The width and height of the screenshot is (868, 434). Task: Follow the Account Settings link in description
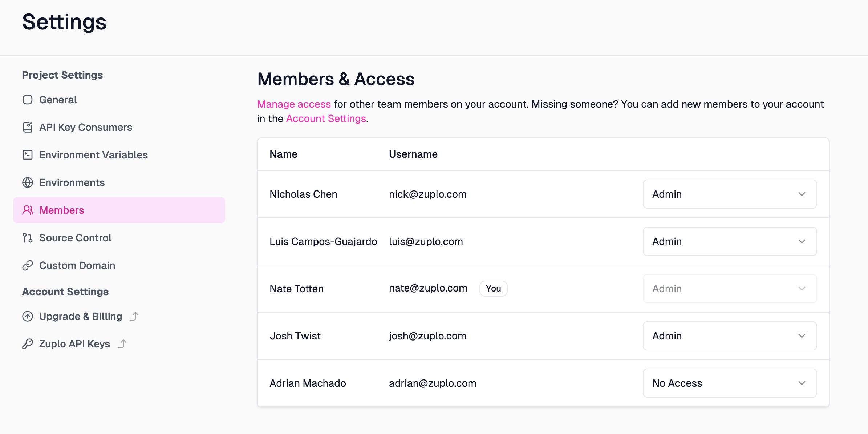[326, 119]
